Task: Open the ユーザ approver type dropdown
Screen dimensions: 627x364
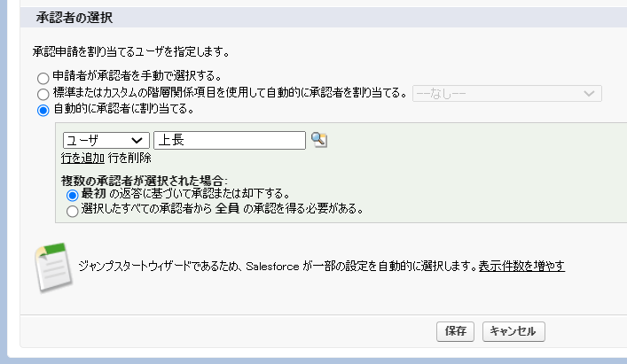Action: click(106, 140)
